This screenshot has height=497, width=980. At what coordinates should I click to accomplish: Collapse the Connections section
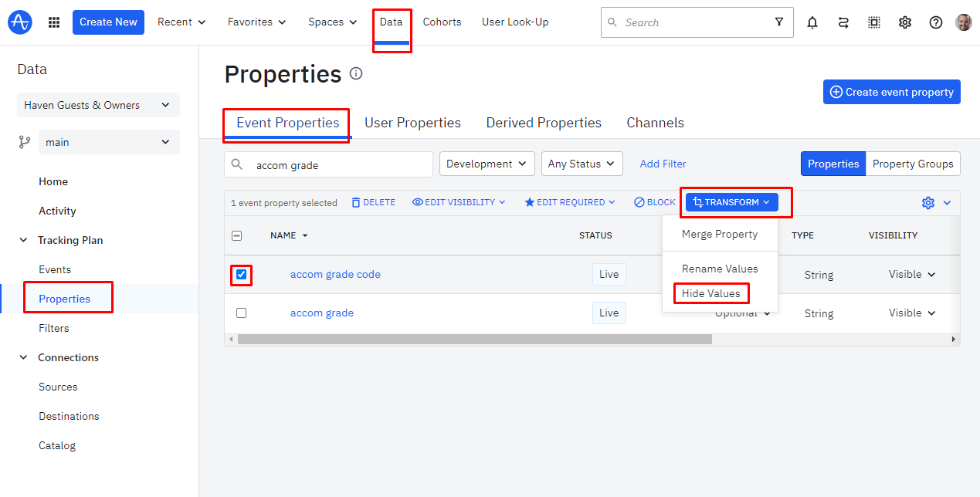pos(22,357)
